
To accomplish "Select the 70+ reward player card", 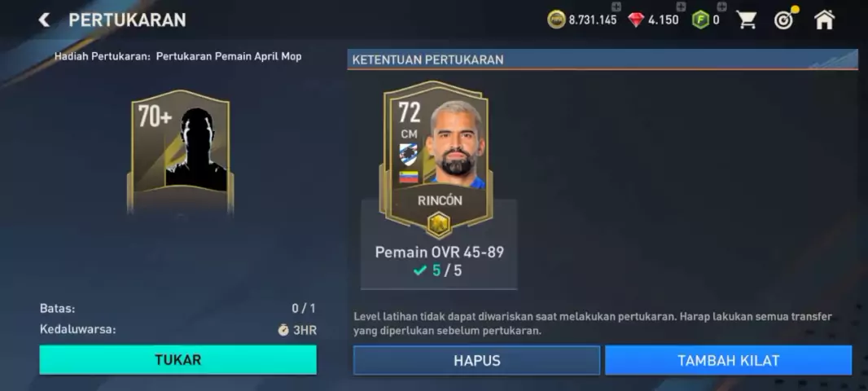I will 181,151.
